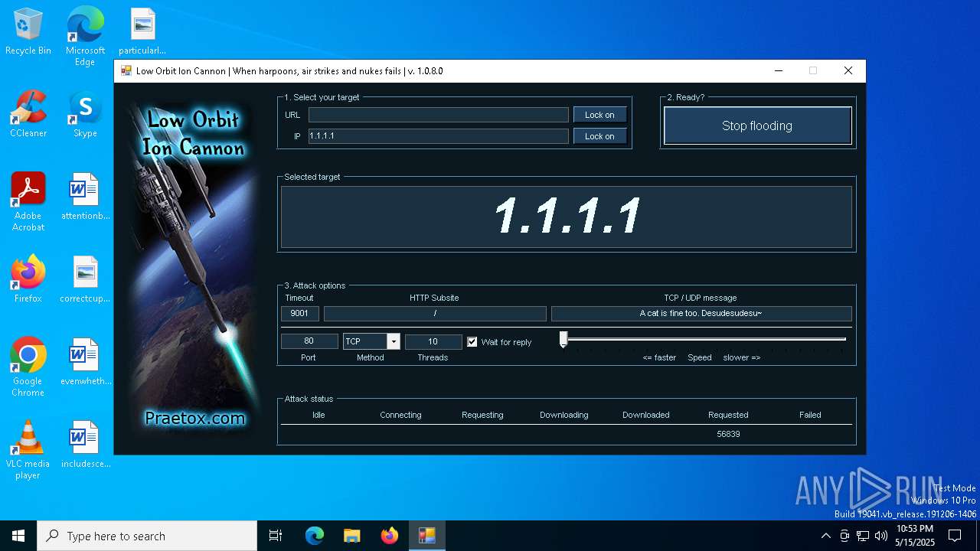Click the Threads field showing 10
The width and height of the screenshot is (980, 551).
tap(433, 341)
